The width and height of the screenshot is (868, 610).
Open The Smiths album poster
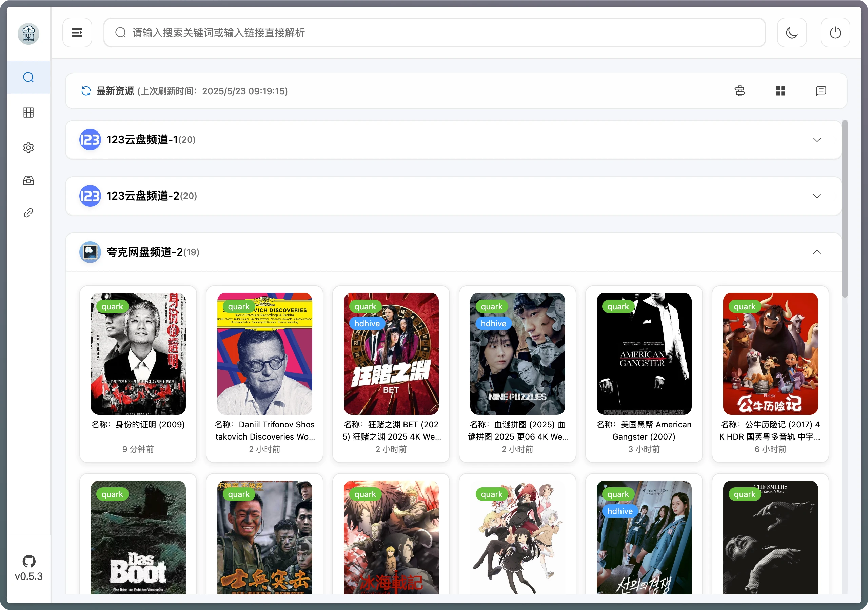770,537
